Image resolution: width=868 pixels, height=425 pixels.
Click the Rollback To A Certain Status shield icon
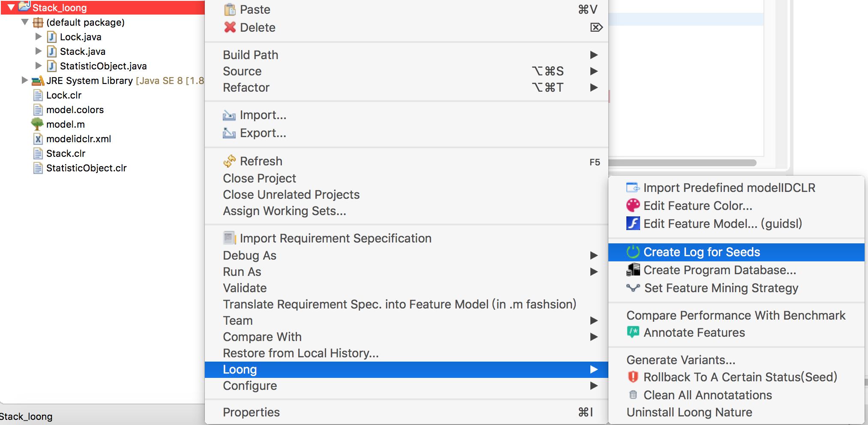tap(633, 377)
